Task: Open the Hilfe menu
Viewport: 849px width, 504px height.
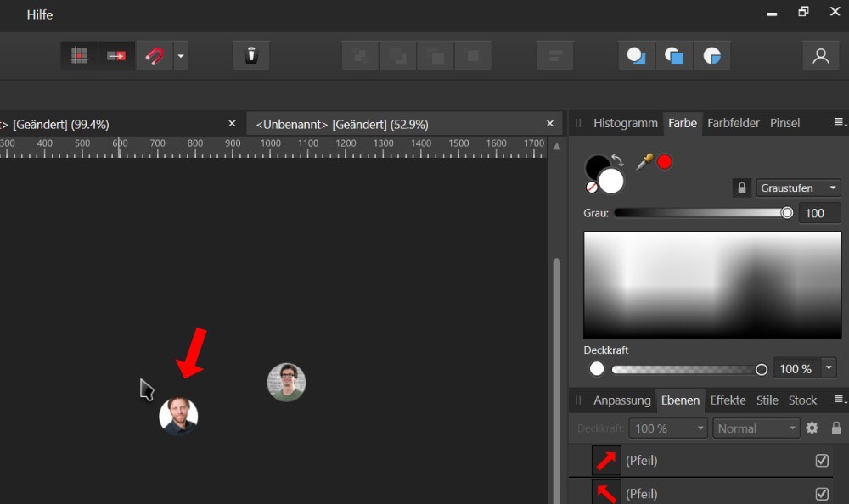Action: (40, 14)
